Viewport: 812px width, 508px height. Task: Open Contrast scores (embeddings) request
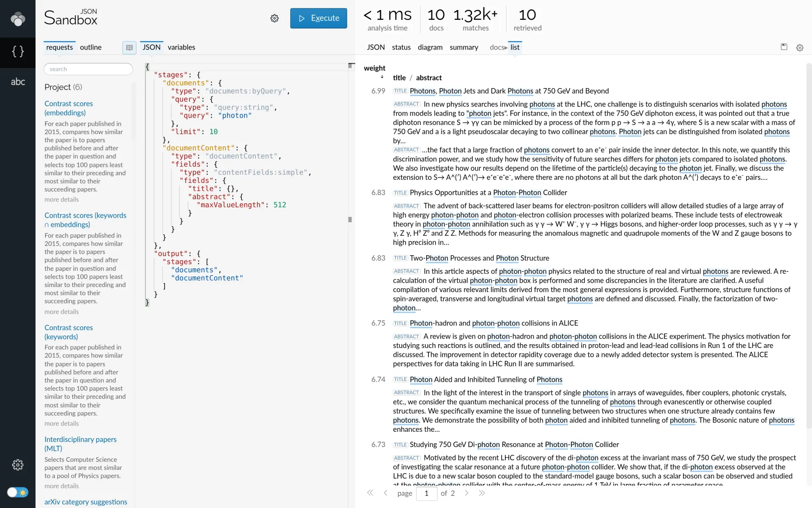(x=69, y=108)
